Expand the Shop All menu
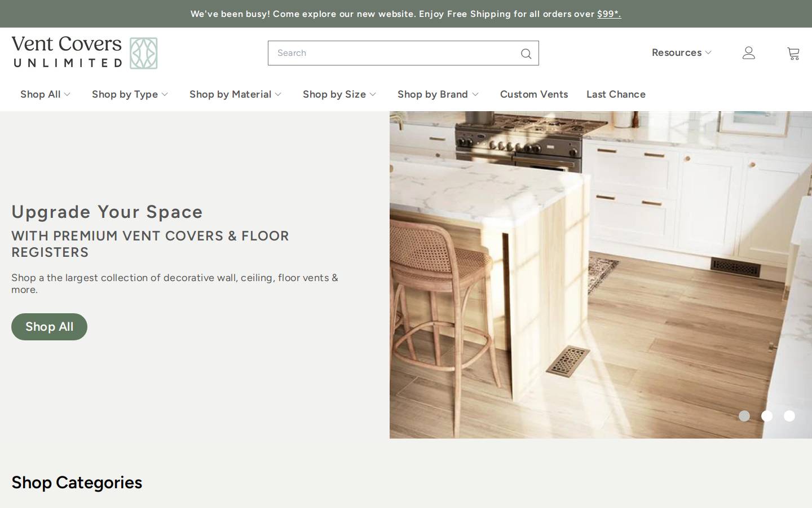 [45, 94]
